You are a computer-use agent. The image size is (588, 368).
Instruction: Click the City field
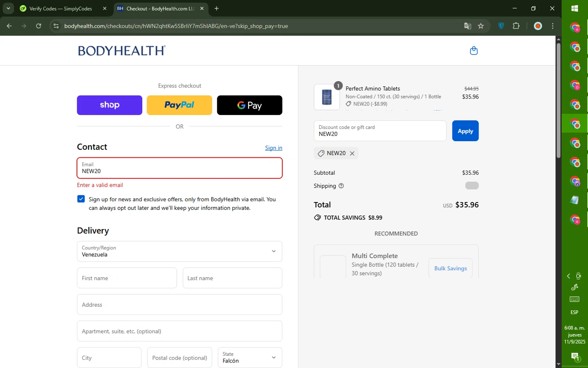(109, 357)
